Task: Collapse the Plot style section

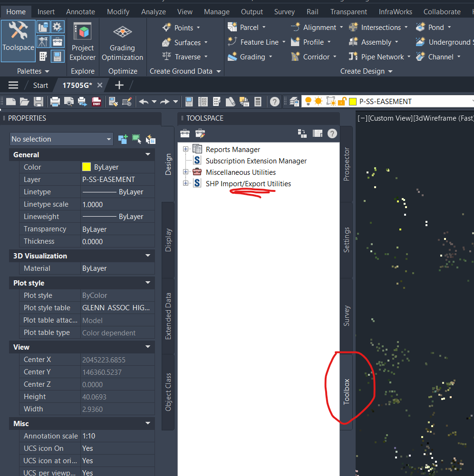Action: pos(148,283)
